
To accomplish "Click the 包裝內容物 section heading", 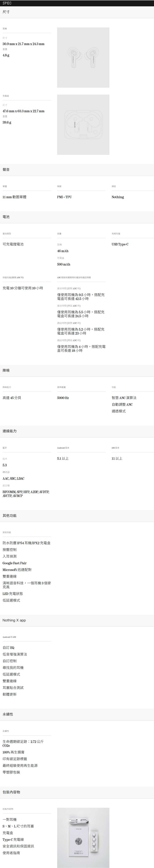I will click(x=11, y=792).
